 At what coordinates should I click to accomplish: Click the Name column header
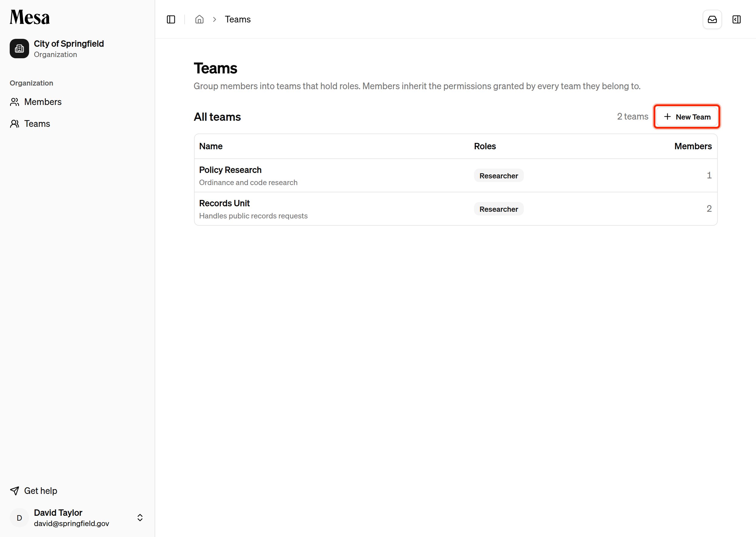click(211, 146)
